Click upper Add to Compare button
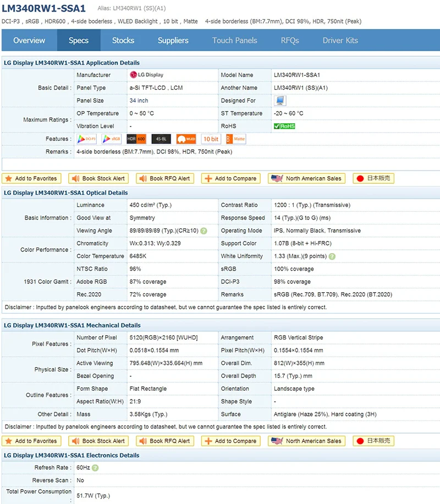 pos(231,178)
